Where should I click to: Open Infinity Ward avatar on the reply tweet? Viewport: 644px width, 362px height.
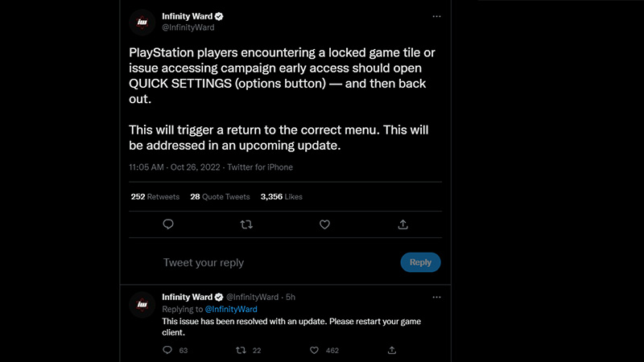coord(142,305)
